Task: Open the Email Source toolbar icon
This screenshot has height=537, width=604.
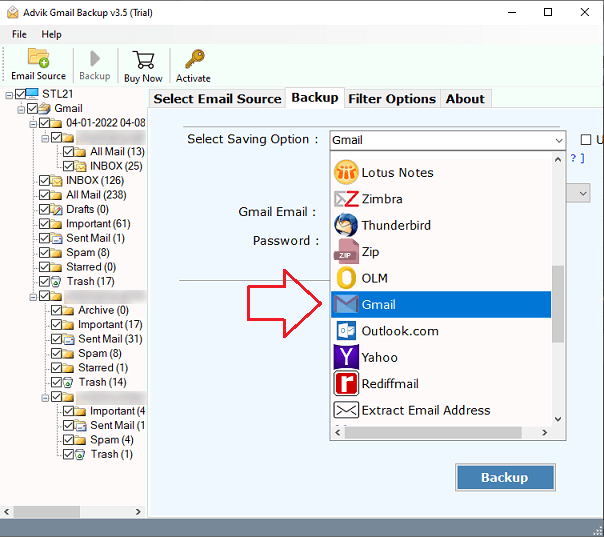Action: coord(38,58)
